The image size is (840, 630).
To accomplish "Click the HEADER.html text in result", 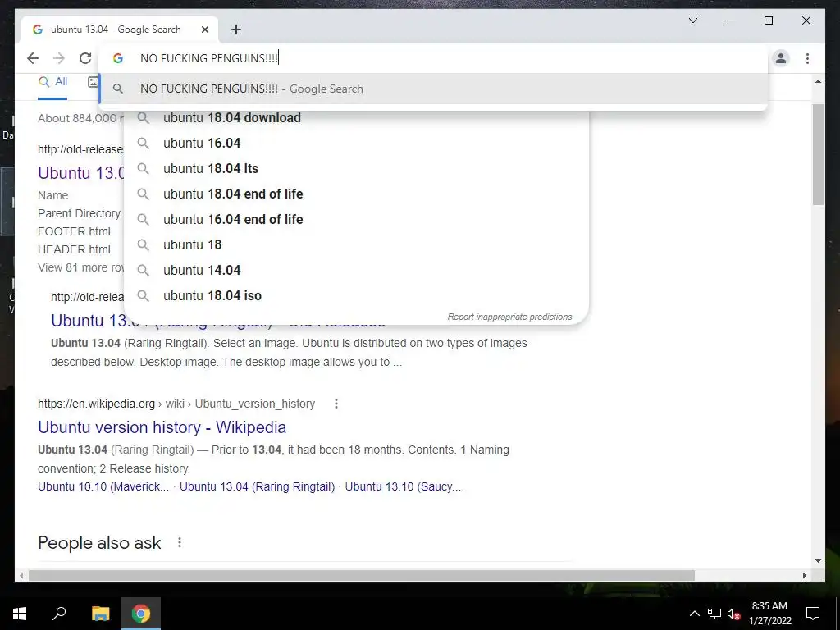I will [74, 249].
